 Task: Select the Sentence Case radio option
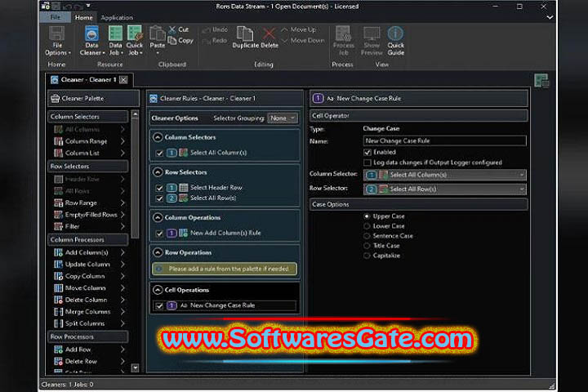(x=367, y=236)
